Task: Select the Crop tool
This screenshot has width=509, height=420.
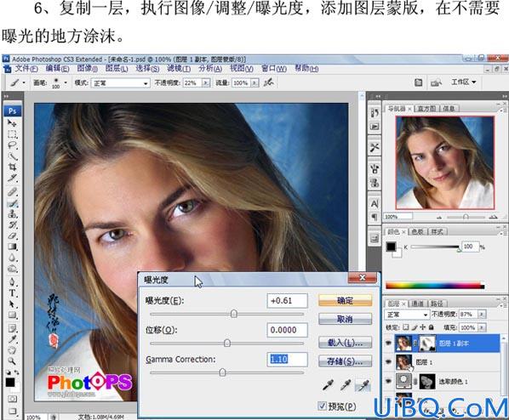Action: [x=12, y=167]
